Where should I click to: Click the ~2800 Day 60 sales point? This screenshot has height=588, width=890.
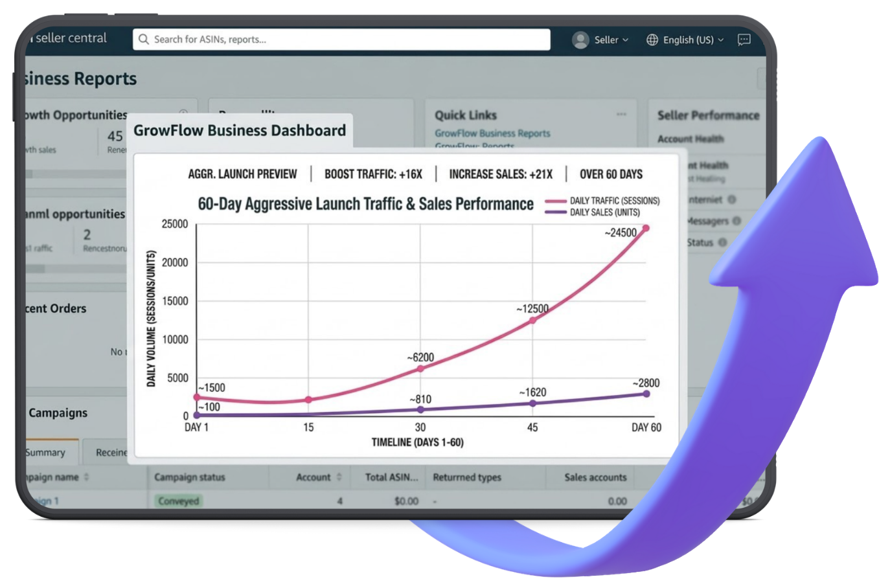646,394
